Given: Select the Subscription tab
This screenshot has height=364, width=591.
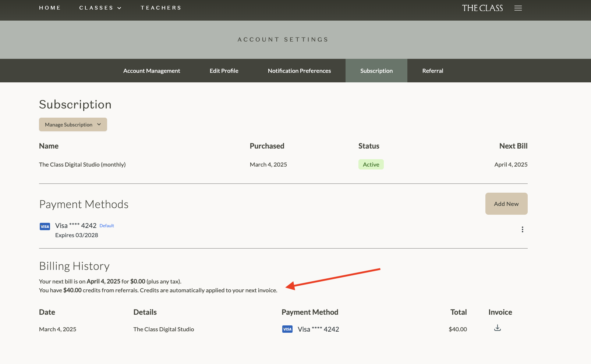Looking at the screenshot, I should [x=376, y=71].
